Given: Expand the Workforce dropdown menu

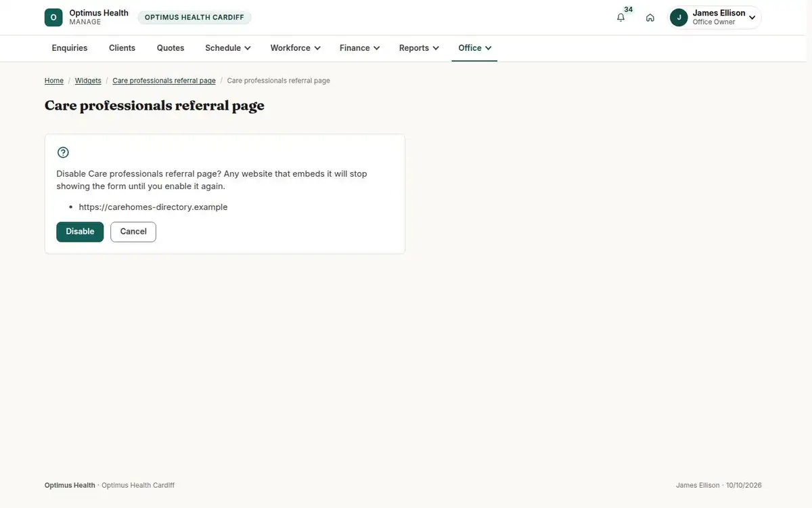Looking at the screenshot, I should pyautogui.click(x=296, y=48).
